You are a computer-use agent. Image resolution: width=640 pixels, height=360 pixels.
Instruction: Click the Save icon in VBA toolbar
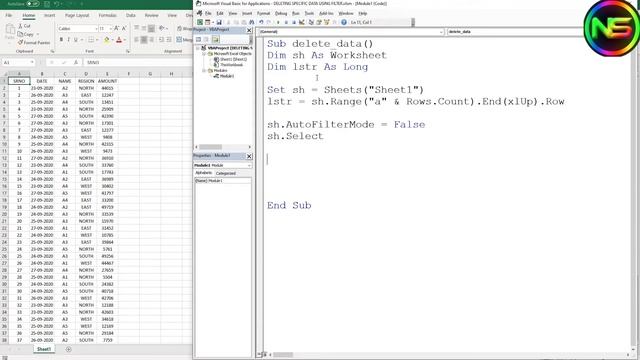pos(219,22)
